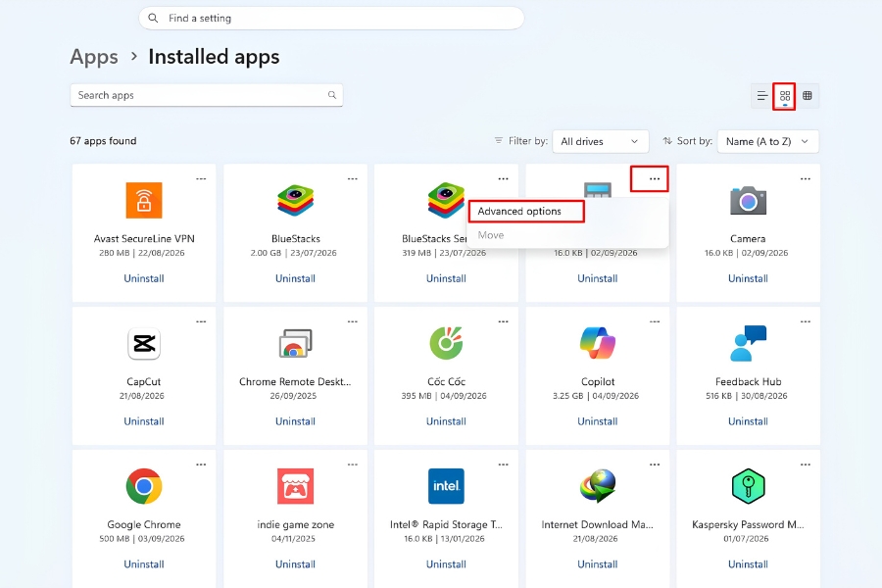Select Move in the context menu
The width and height of the screenshot is (882, 588).
(x=491, y=235)
